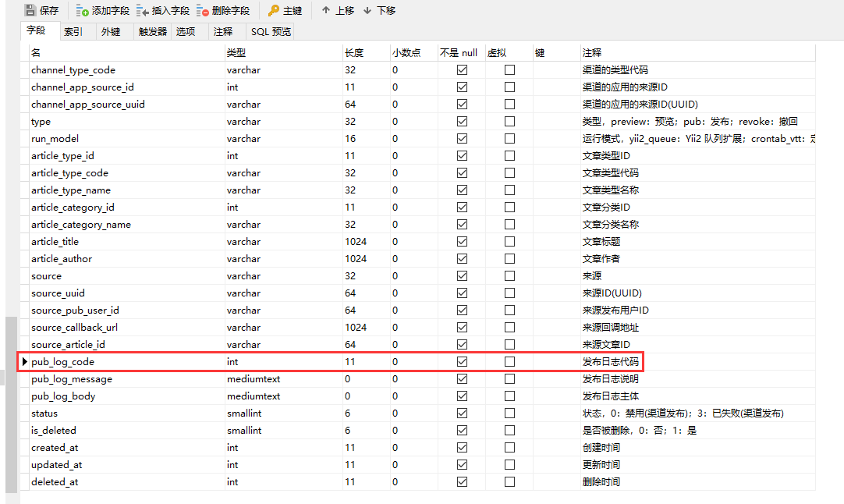Tick the virtual (虚拟) checkbox for channel_type_code
Viewport: 844px width, 504px height.
click(509, 70)
